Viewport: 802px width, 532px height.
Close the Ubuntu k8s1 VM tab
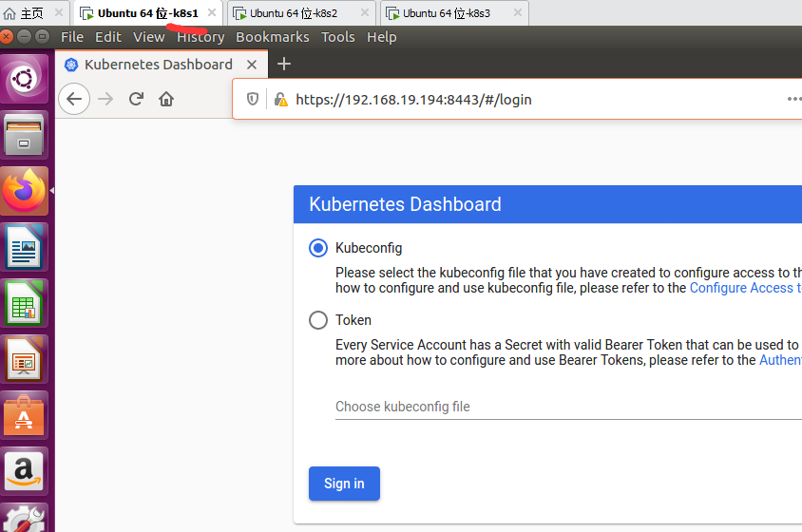pyautogui.click(x=212, y=12)
